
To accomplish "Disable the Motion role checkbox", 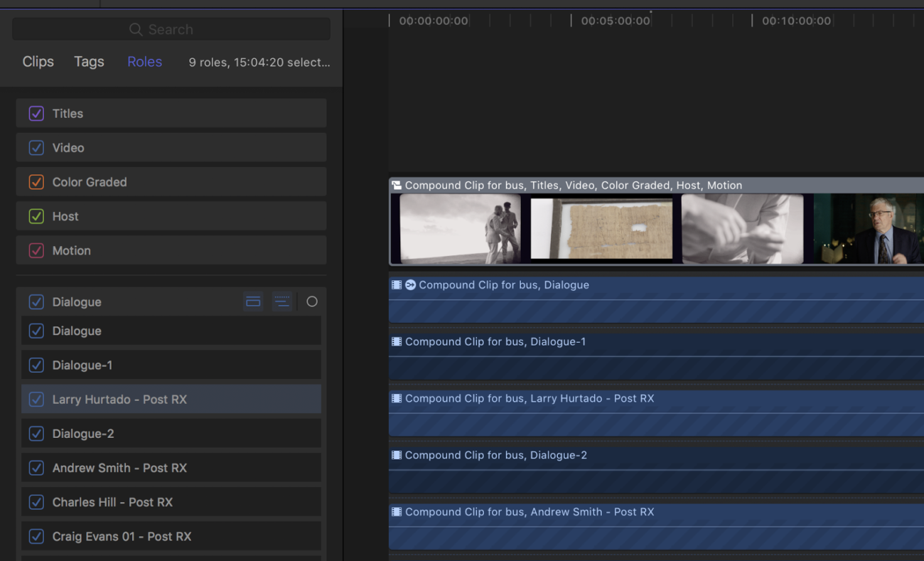I will 36,250.
